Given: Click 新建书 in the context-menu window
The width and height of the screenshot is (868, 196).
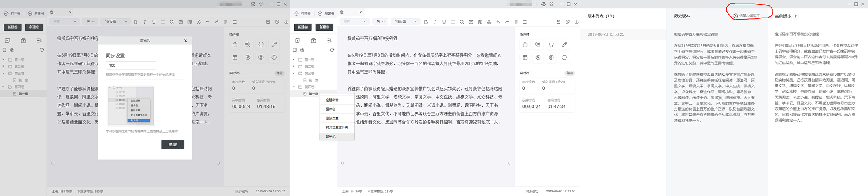Looking at the screenshot, I should (326, 13).
